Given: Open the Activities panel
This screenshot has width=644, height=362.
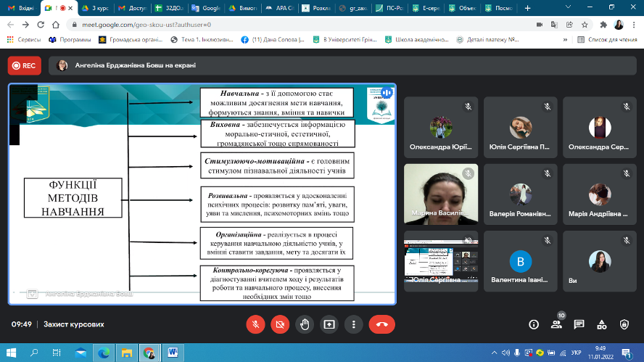Looking at the screenshot, I should [602, 324].
